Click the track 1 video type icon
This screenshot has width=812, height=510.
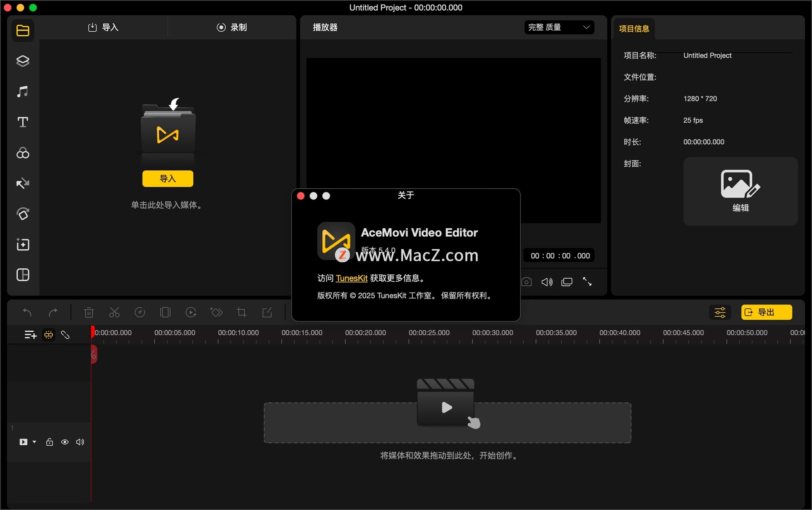pyautogui.click(x=23, y=442)
